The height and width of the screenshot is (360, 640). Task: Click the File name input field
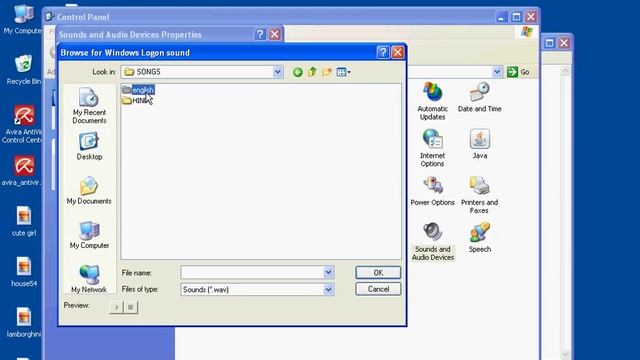pos(252,272)
